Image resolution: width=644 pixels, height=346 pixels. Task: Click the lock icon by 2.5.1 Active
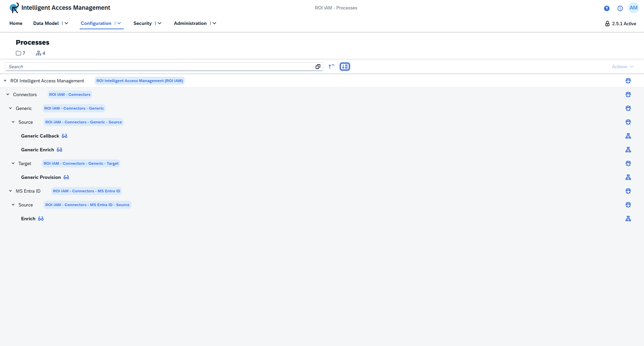pos(607,24)
